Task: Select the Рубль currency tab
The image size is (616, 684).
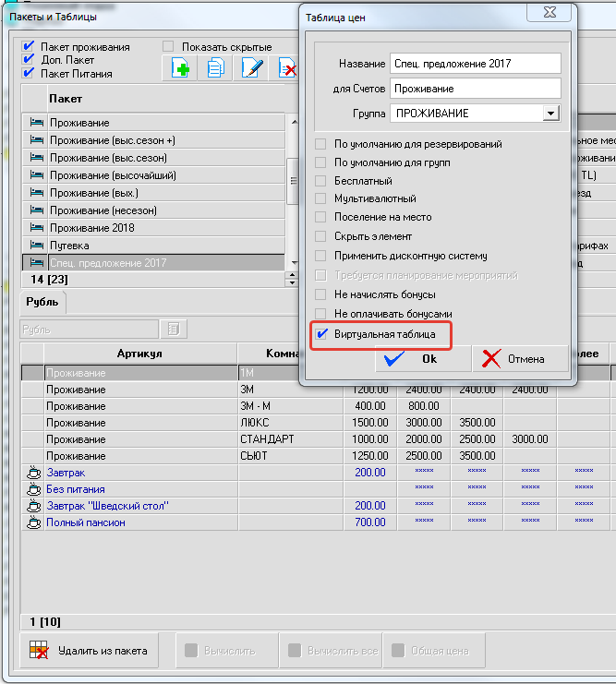Action: click(42, 302)
